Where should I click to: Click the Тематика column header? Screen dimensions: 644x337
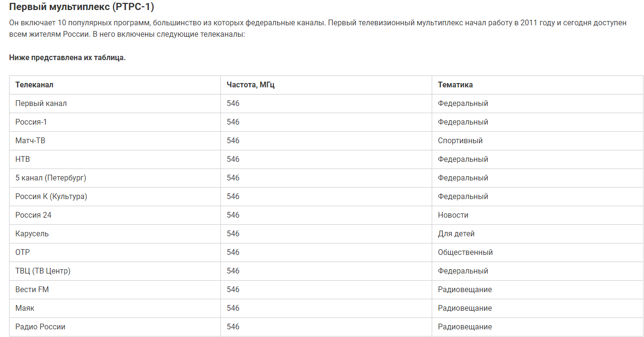pyautogui.click(x=538, y=85)
